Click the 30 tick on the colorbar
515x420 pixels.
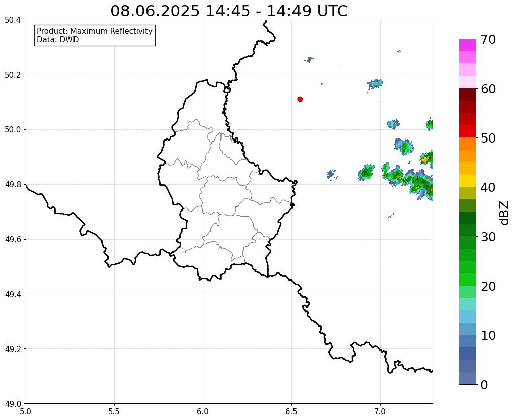pos(488,237)
